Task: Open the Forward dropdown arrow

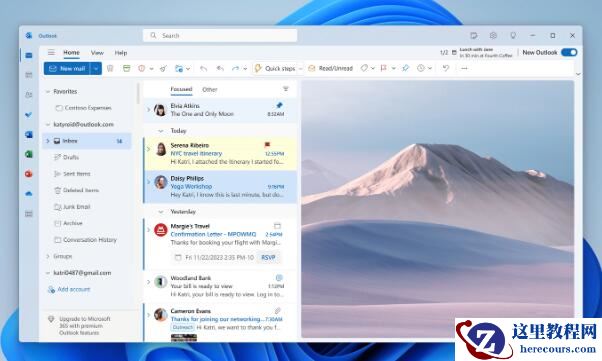Action: 245,69
